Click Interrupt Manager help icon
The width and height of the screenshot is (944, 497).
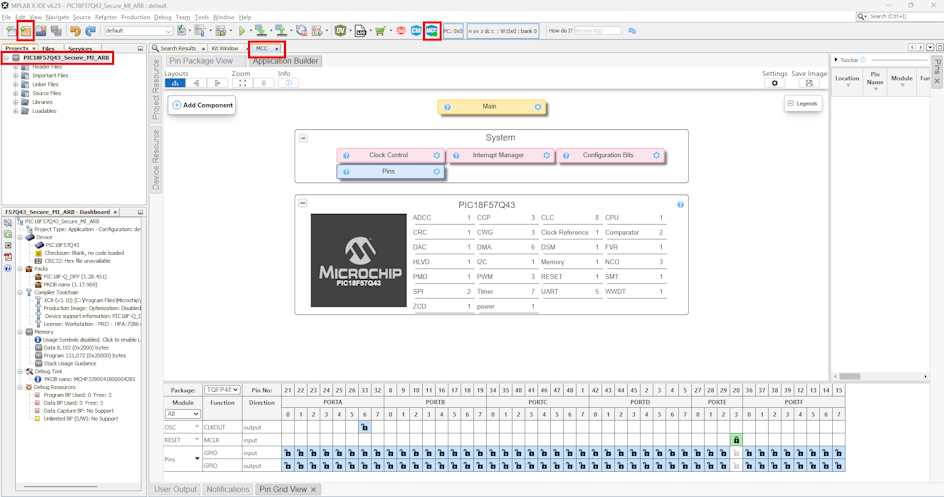pyautogui.click(x=456, y=156)
